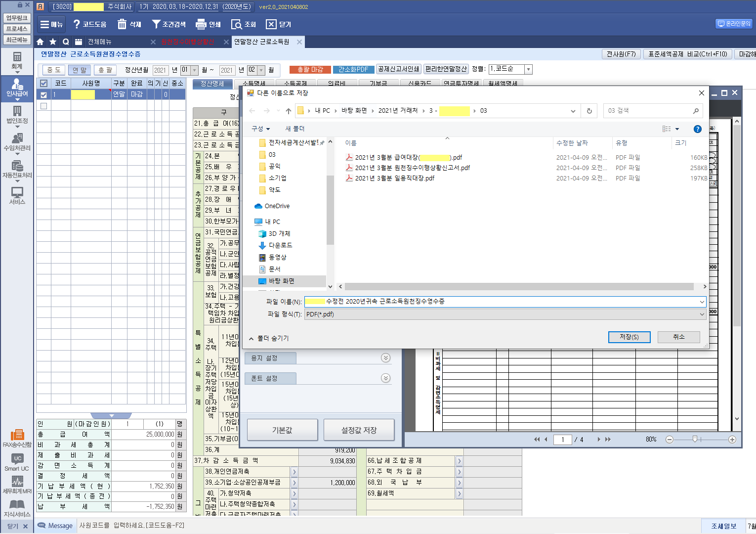Select the 중도 settlement type option
The image size is (756, 534).
(x=54, y=70)
